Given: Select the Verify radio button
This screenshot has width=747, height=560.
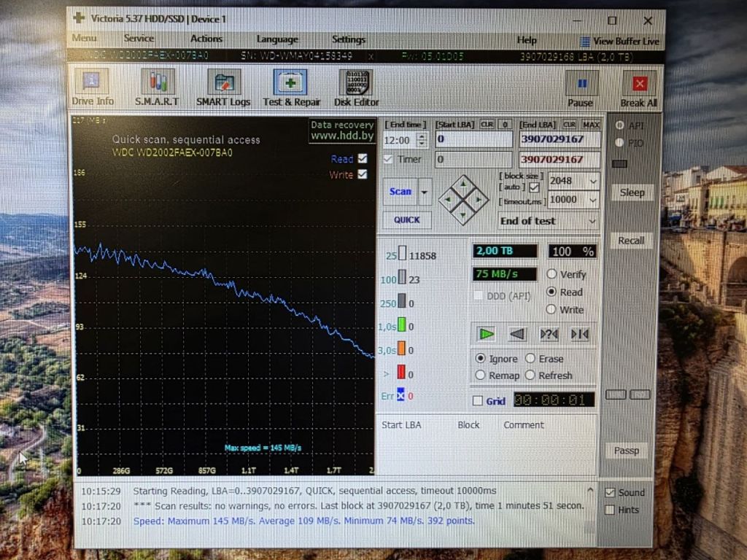Looking at the screenshot, I should pyautogui.click(x=551, y=274).
